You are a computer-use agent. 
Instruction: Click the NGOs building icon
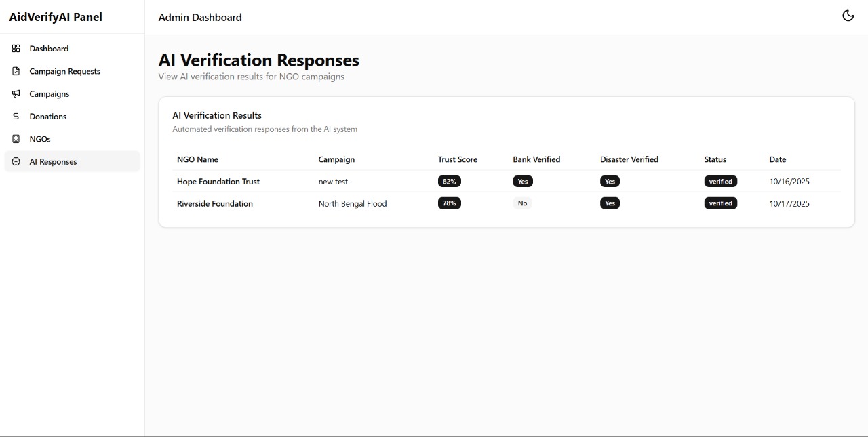[x=16, y=139]
